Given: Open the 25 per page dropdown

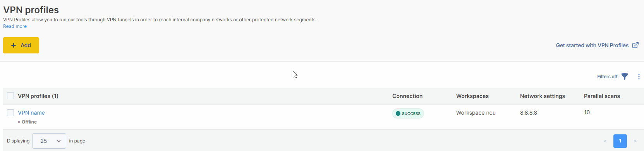Looking at the screenshot, I should (x=49, y=141).
